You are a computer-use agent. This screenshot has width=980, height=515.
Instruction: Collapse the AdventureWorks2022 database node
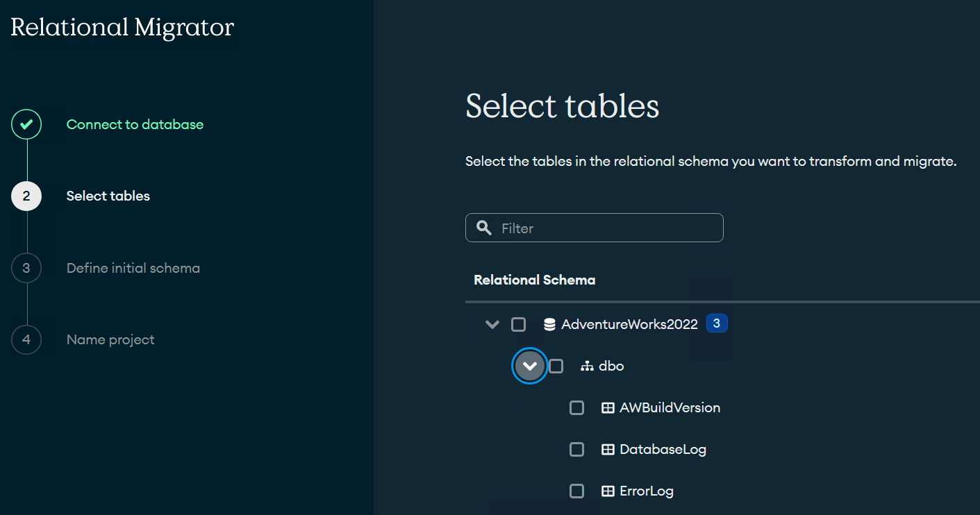coord(492,324)
